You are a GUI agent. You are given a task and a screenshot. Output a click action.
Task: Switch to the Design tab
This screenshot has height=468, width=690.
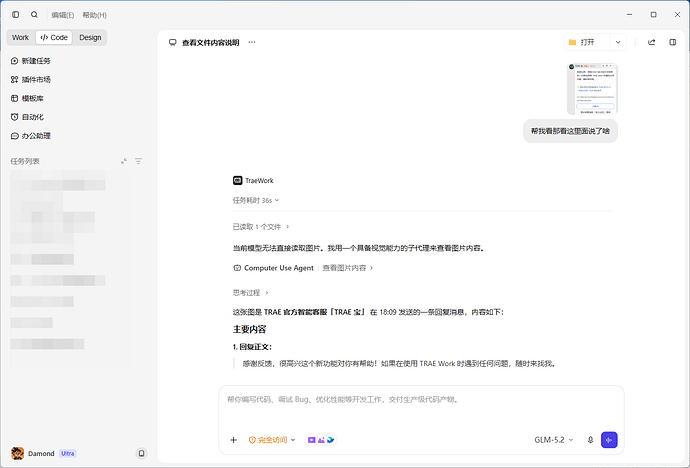(x=90, y=37)
